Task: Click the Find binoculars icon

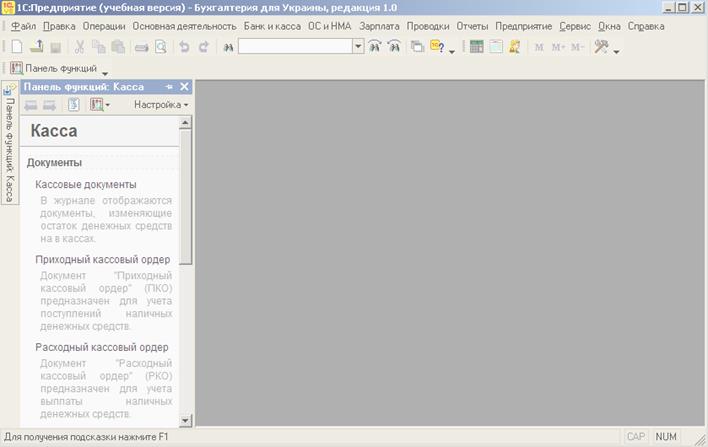Action: [x=228, y=47]
